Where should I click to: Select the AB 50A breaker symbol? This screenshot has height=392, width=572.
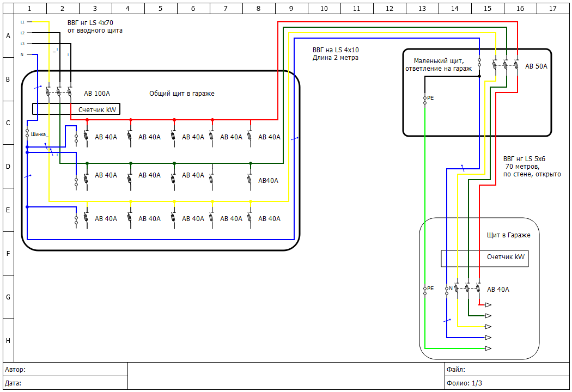(x=506, y=65)
